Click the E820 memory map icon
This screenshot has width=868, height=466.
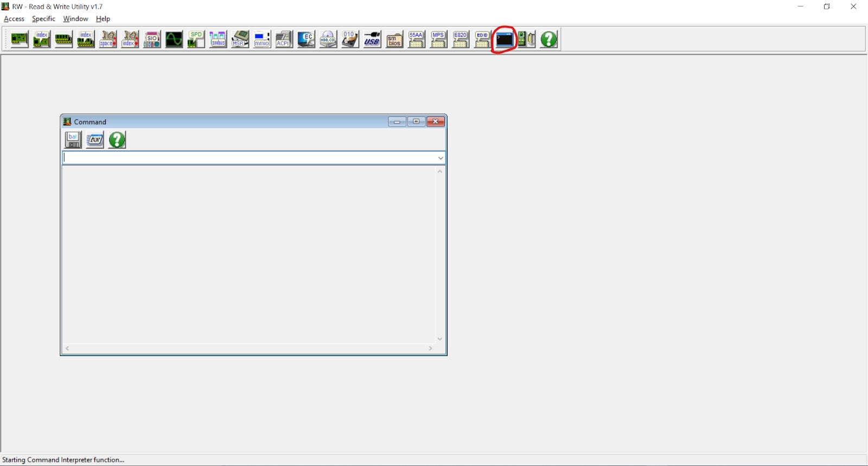coord(460,39)
